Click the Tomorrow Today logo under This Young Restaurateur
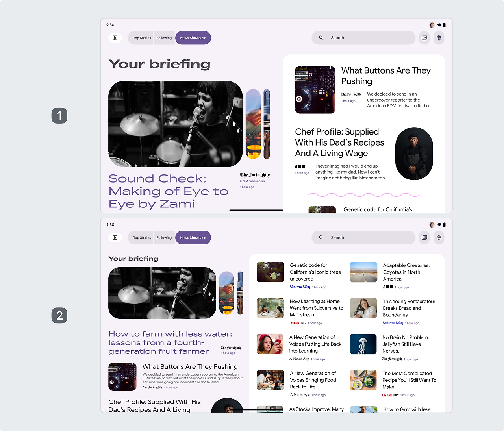Viewport: 504px width, 431px height. pyautogui.click(x=393, y=323)
